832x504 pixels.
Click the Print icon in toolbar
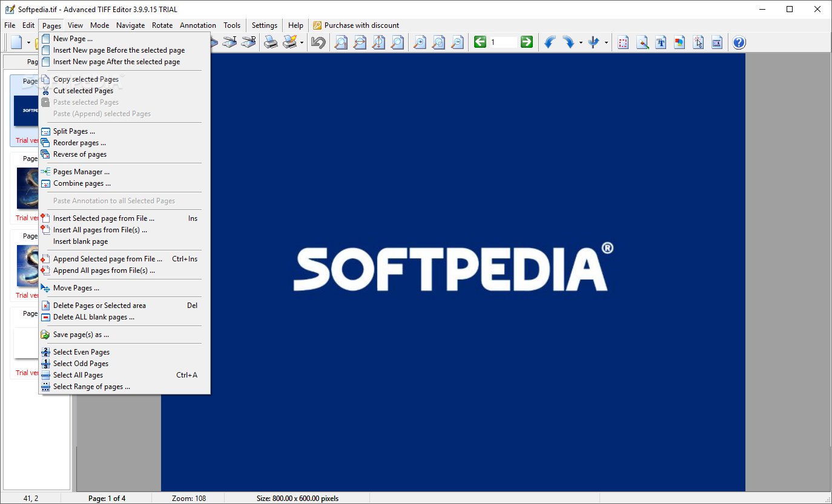coord(271,42)
